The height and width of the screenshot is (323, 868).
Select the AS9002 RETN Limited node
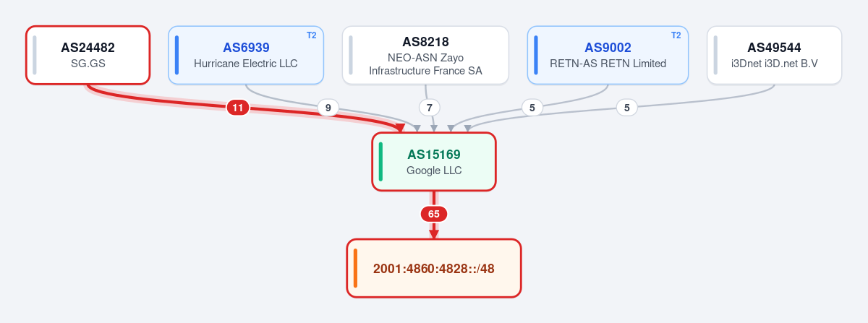pos(608,55)
